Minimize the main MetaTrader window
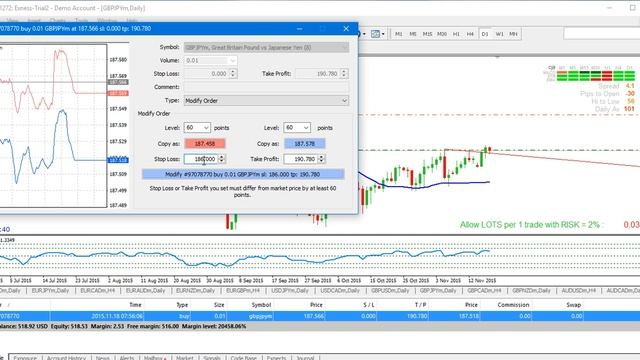Viewport: 640px width, 360px height. (609, 8)
